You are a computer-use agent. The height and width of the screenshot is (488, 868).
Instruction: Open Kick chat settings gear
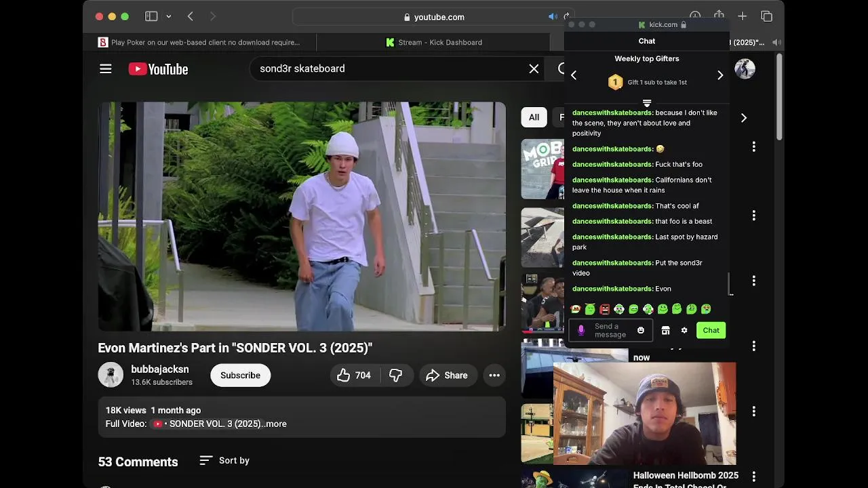tap(684, 330)
